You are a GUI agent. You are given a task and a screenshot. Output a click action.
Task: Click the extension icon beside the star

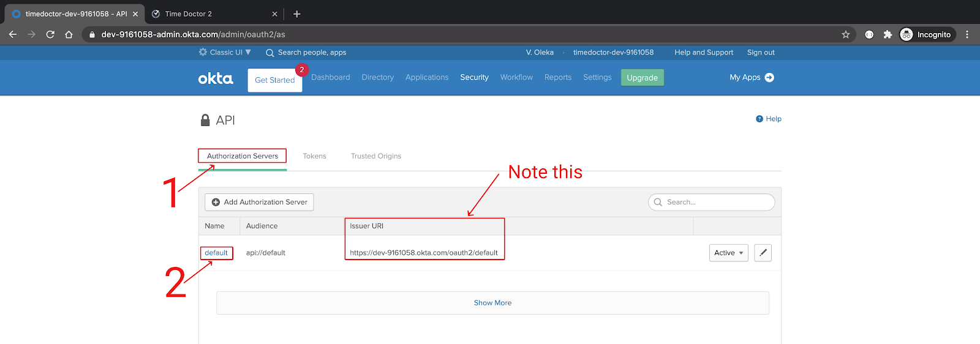coord(869,34)
